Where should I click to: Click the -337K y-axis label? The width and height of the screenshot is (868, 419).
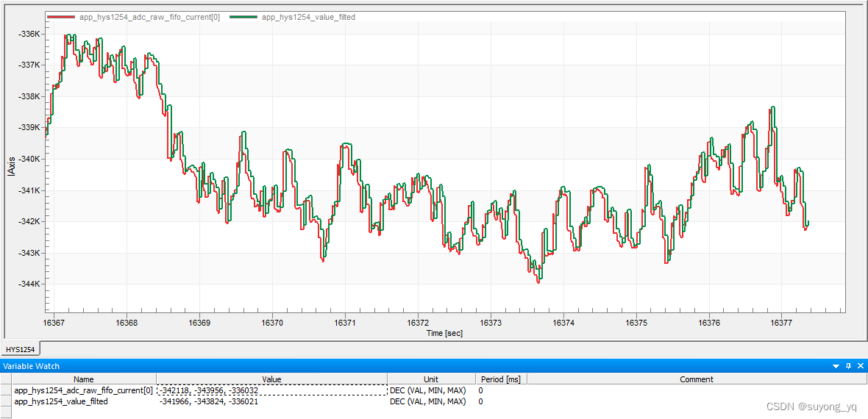tap(29, 65)
